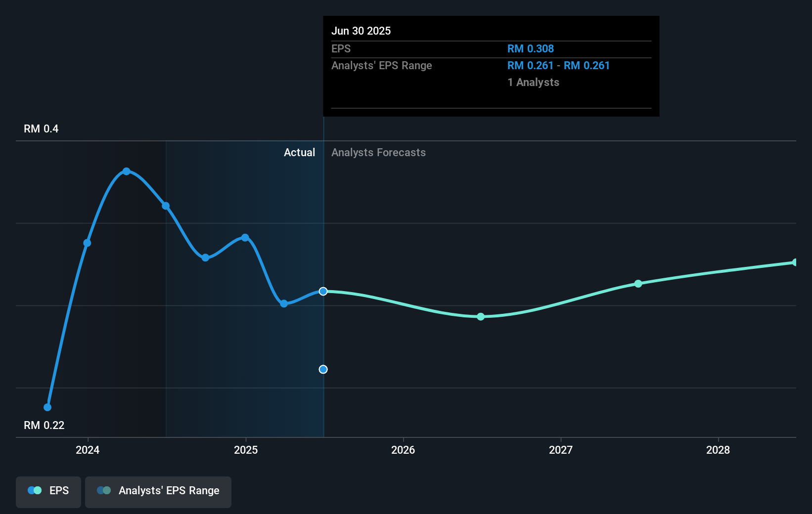This screenshot has height=514, width=812.
Task: Select the Jun 2025 EPS data point
Action: pos(323,291)
